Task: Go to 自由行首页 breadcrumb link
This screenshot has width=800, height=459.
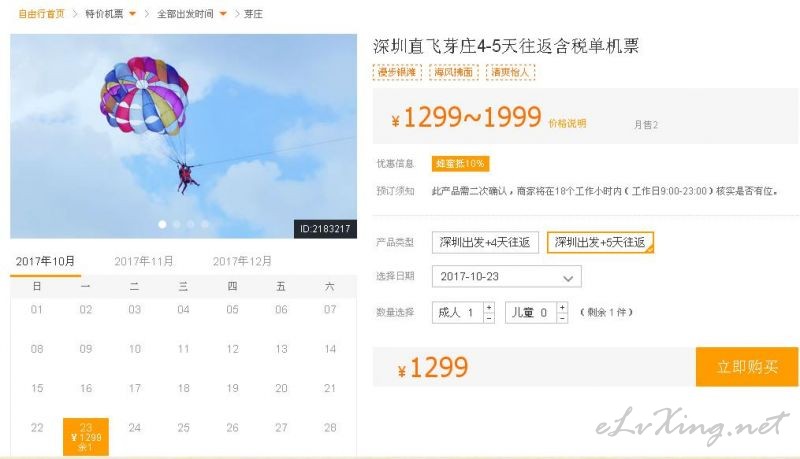Action: click(41, 14)
